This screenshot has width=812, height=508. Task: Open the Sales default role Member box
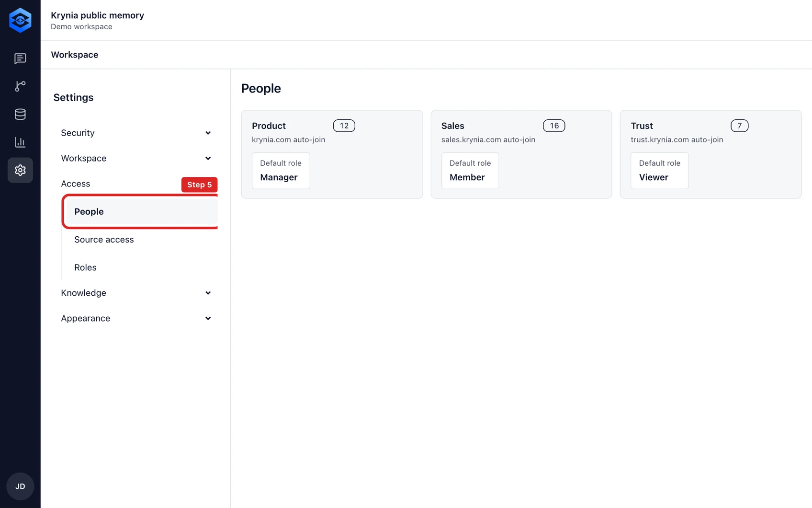(x=470, y=171)
